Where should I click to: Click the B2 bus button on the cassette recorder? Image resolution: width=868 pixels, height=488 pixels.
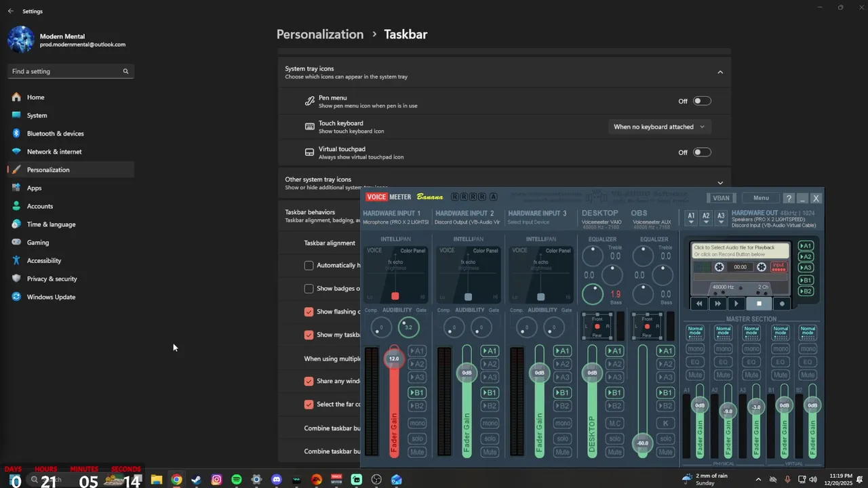click(806, 291)
